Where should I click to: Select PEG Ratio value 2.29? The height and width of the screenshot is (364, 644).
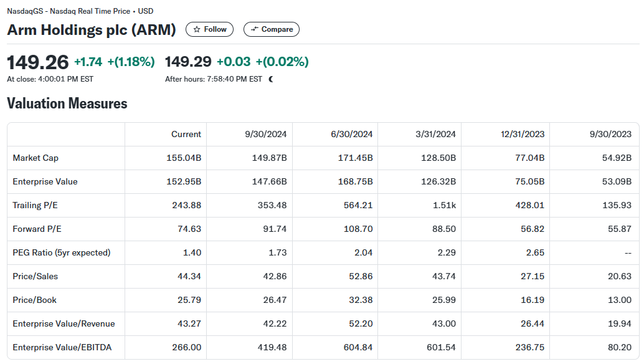(447, 252)
